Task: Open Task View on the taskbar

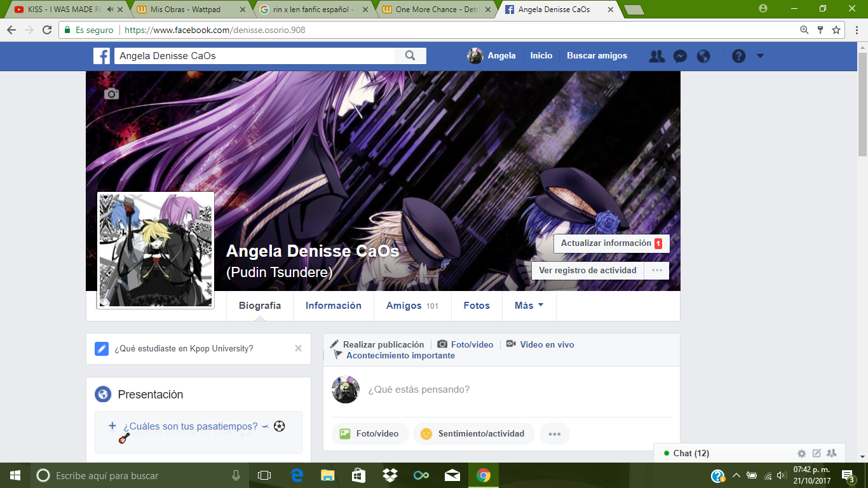Action: click(x=264, y=475)
